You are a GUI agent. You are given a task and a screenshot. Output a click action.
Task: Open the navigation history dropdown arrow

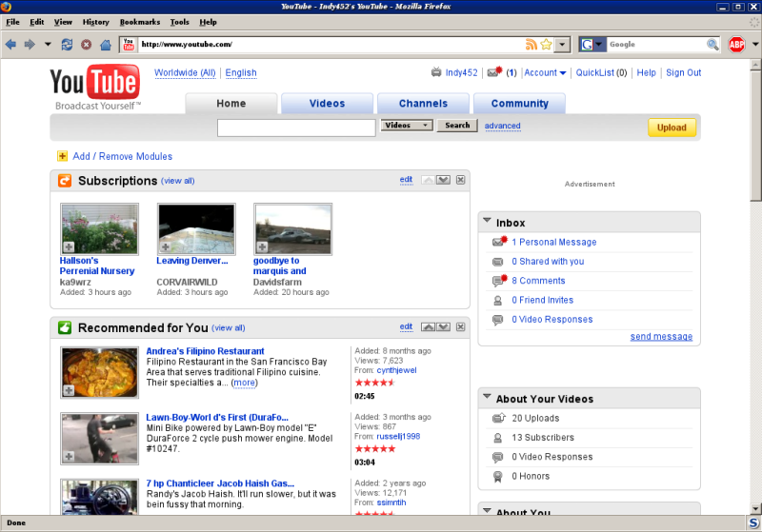click(48, 45)
